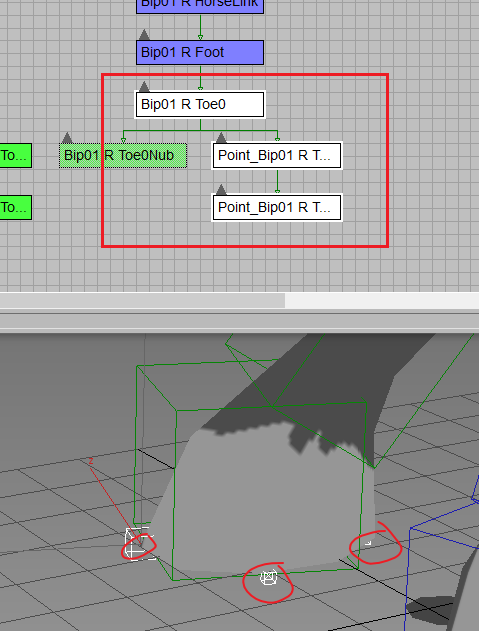Select the lower Point_Bip01 R T node
Screen dimensions: 479x631
[277, 207]
